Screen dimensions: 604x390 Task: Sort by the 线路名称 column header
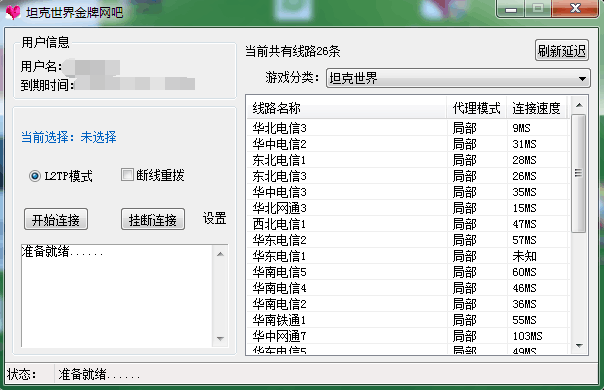346,108
